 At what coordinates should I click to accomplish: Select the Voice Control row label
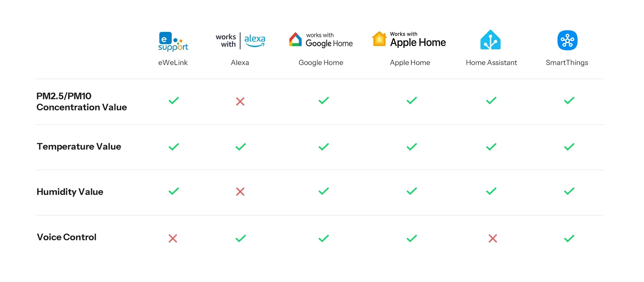tap(66, 237)
